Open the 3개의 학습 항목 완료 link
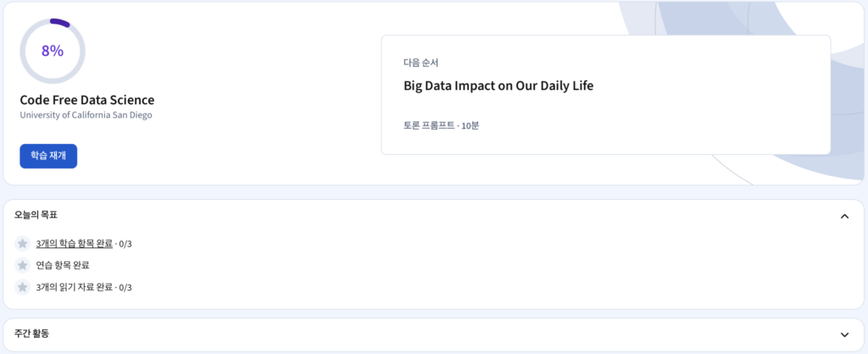868x354 pixels. pyautogui.click(x=75, y=243)
